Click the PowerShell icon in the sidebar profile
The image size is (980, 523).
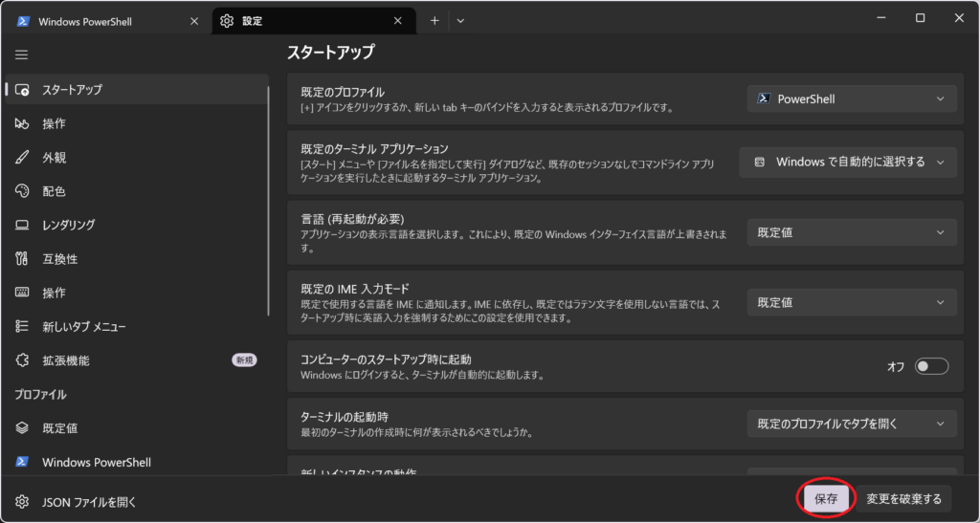click(22, 462)
